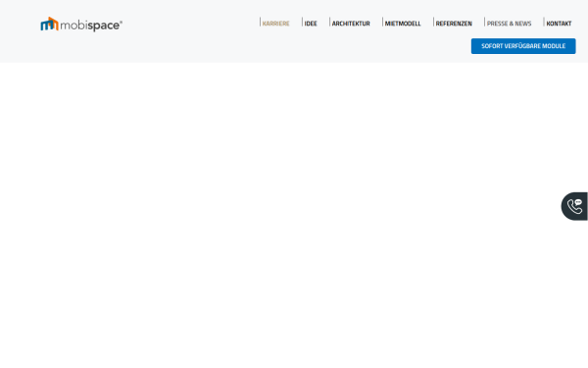The height and width of the screenshot is (368, 588).
Task: Open the phone contact widget
Action: coord(574,206)
